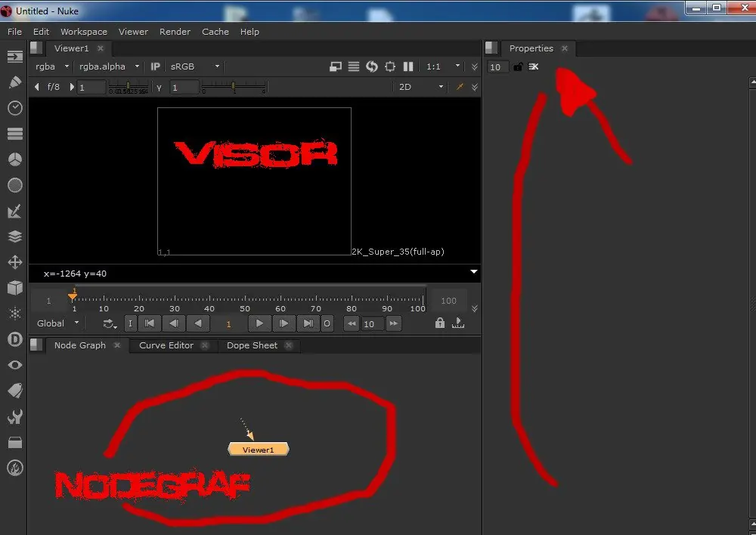Jump to the first frame
The image size is (756, 535).
point(150,323)
